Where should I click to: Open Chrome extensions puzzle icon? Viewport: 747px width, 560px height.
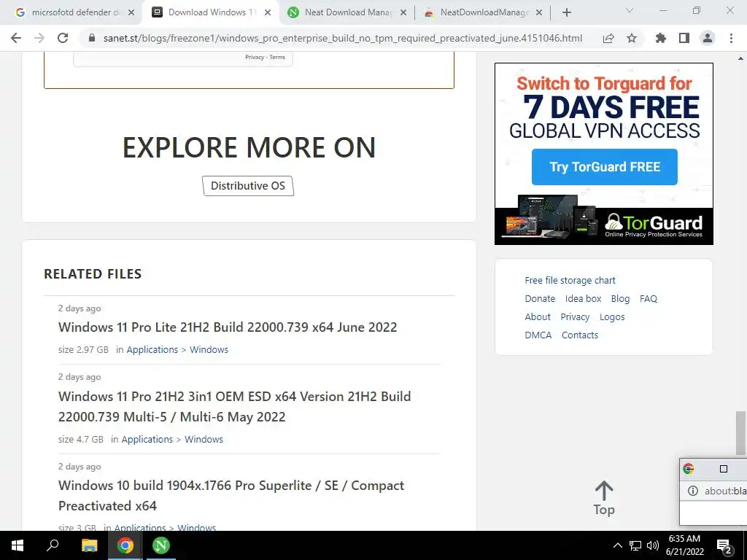point(661,38)
